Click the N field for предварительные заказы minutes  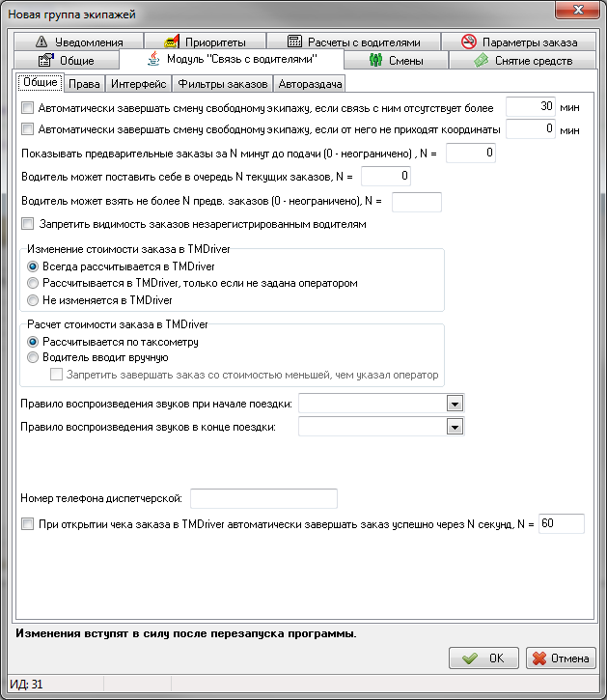470,153
